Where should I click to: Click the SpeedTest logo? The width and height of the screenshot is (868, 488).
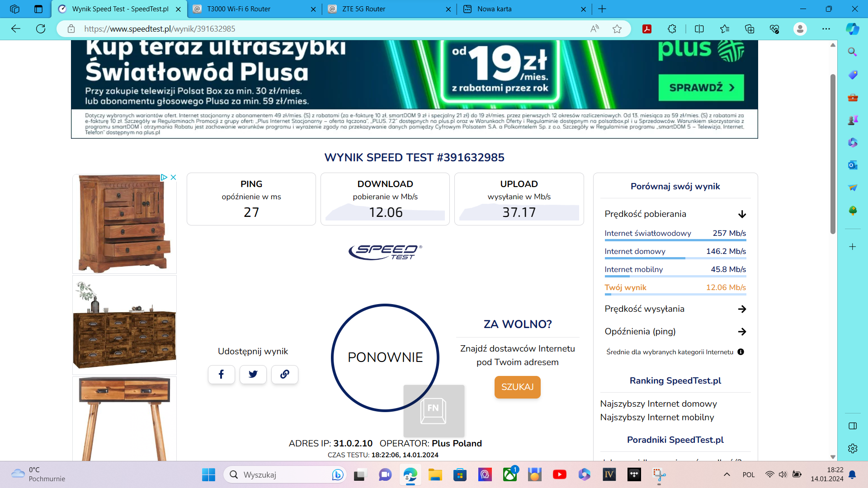pos(385,252)
